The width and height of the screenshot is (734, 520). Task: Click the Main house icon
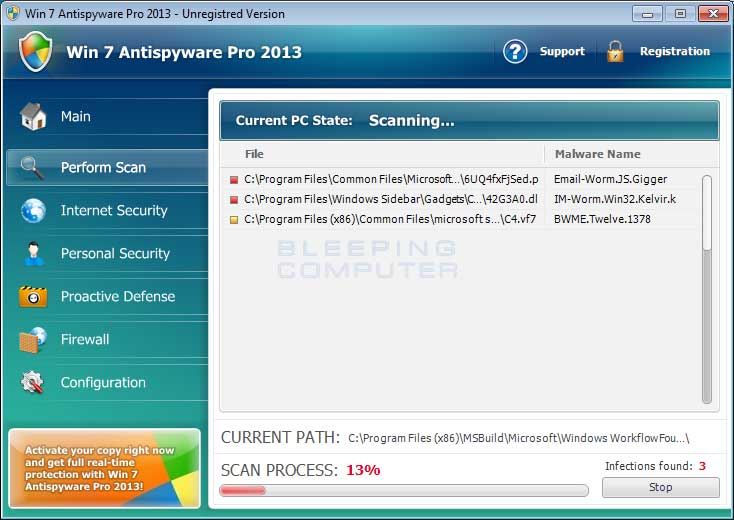33,116
